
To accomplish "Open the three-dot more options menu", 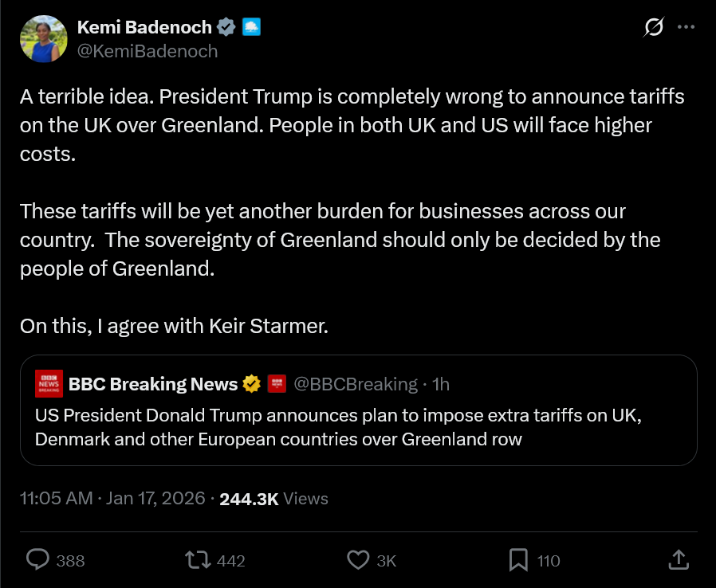I will pyautogui.click(x=686, y=27).
